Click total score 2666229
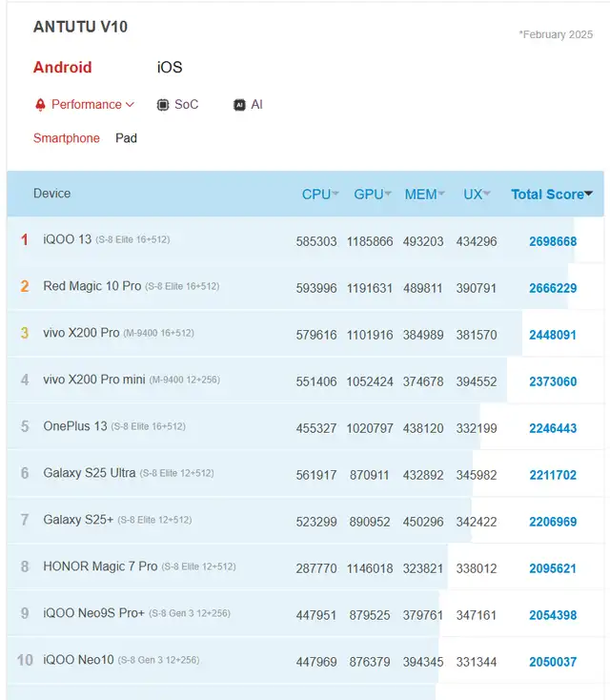 point(553,288)
